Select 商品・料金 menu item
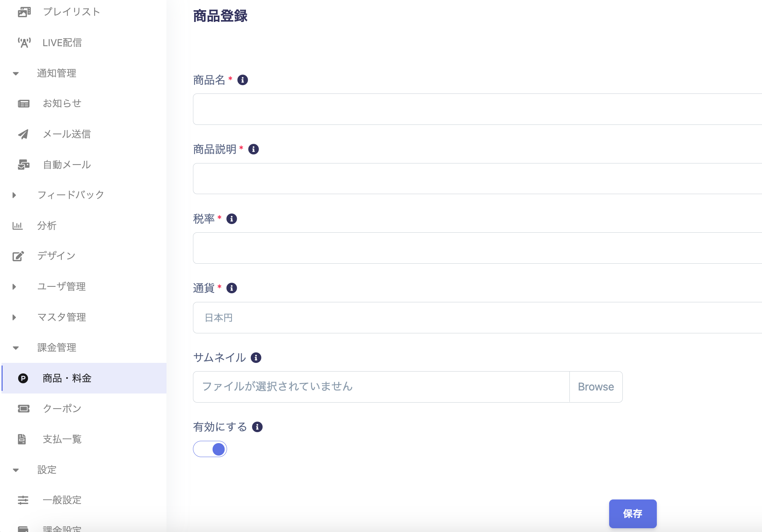 [67, 378]
